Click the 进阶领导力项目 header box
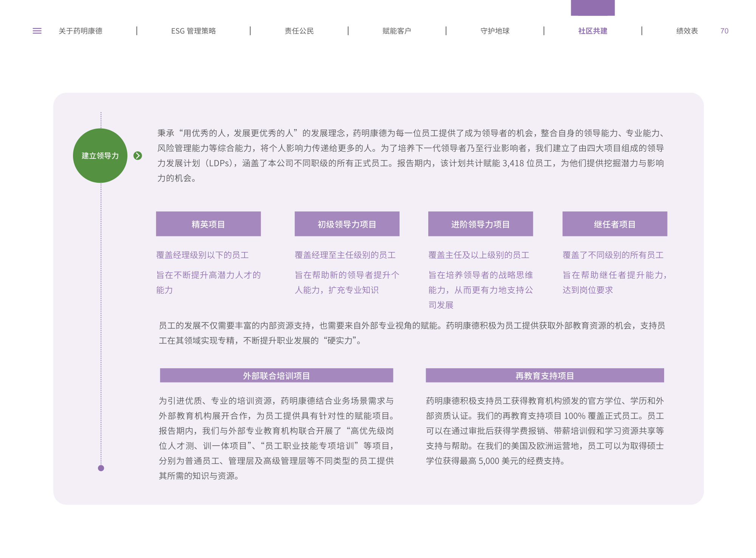 click(480, 224)
